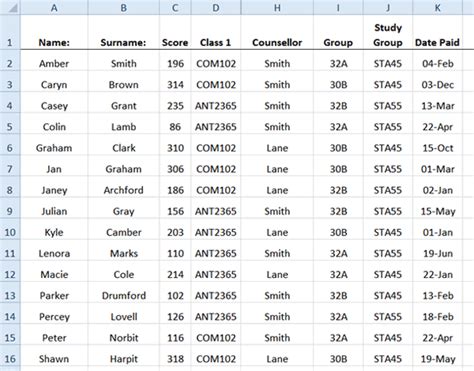Image resolution: width=474 pixels, height=371 pixels.
Task: Click the Select All corner triangle
Action: click(13, 8)
